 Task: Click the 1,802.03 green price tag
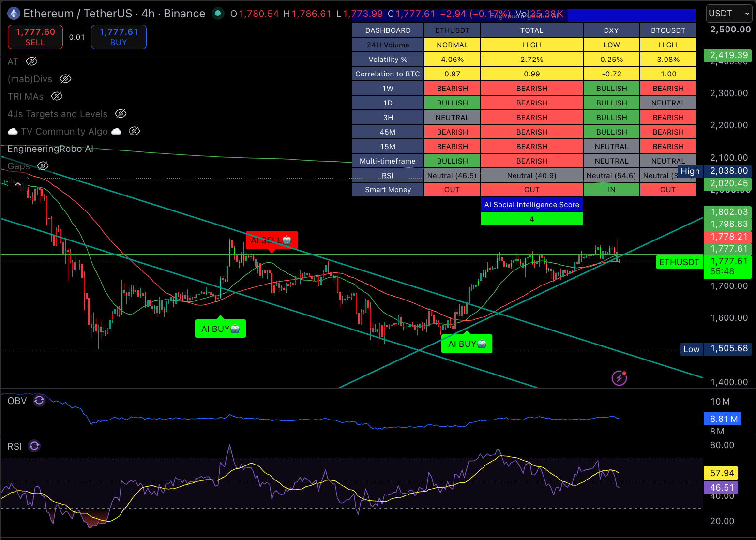(x=728, y=212)
